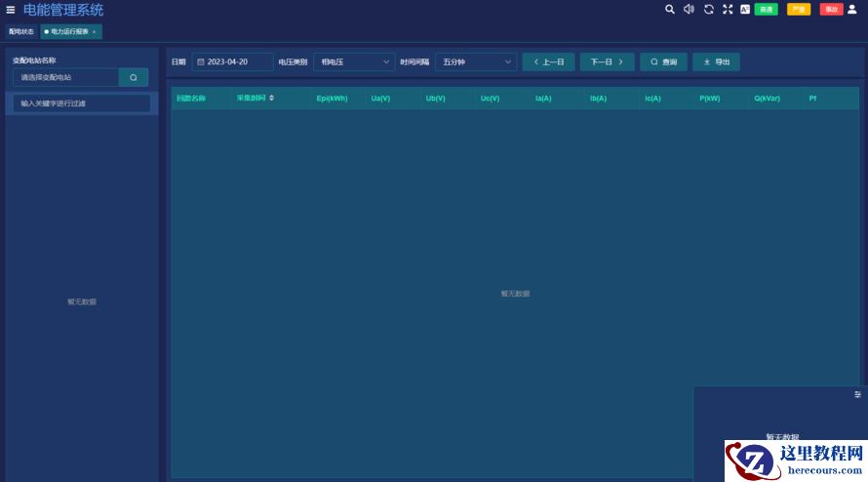Click the 回路名称 column header
This screenshot has height=482, width=868.
pyautogui.click(x=191, y=99)
